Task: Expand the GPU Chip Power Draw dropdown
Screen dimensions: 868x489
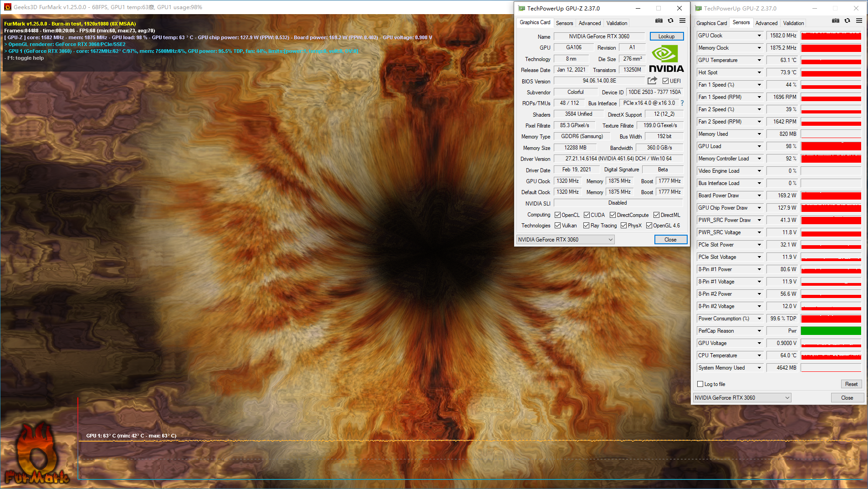Action: 759,208
